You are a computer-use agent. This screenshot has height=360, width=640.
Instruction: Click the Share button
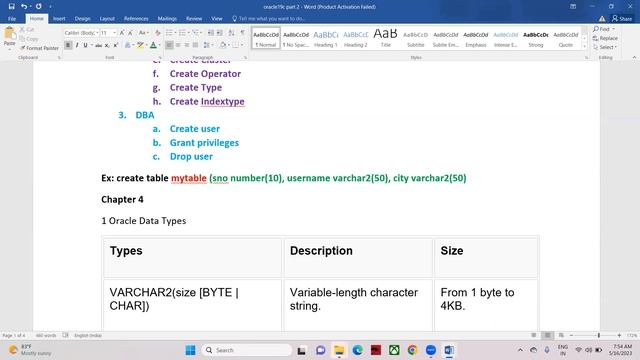[x=622, y=18]
